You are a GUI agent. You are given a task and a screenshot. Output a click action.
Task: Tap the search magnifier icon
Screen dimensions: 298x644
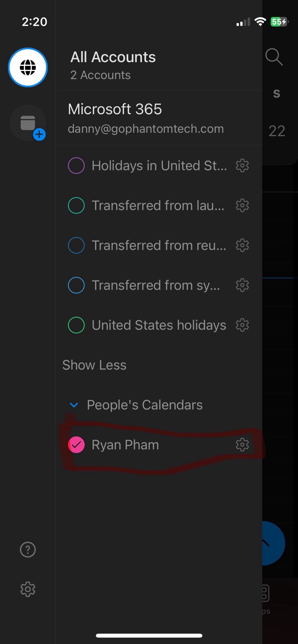pyautogui.click(x=274, y=57)
